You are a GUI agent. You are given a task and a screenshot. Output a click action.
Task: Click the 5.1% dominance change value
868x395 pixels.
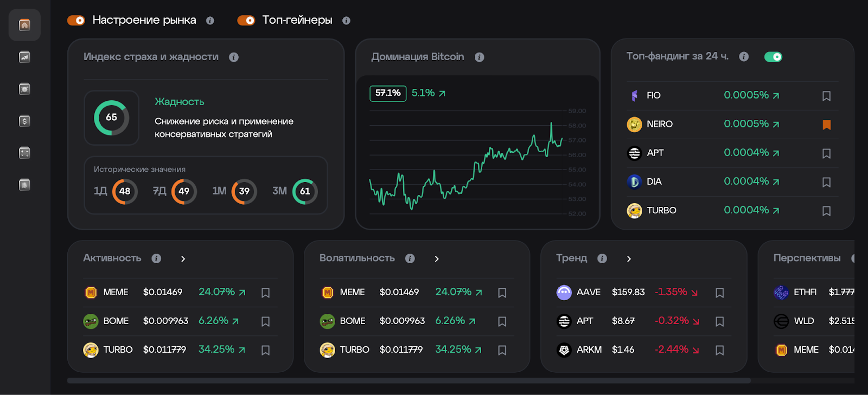pyautogui.click(x=429, y=93)
